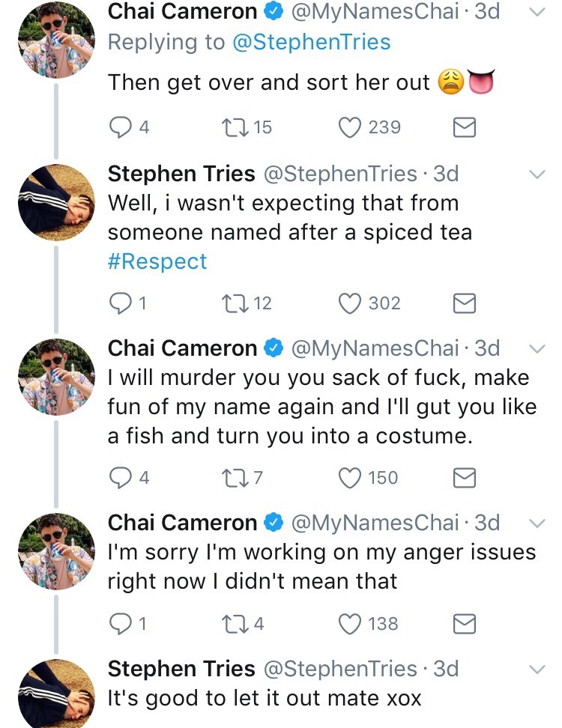Like the tweet with 302 likes
This screenshot has width=562, height=728.
tap(351, 303)
